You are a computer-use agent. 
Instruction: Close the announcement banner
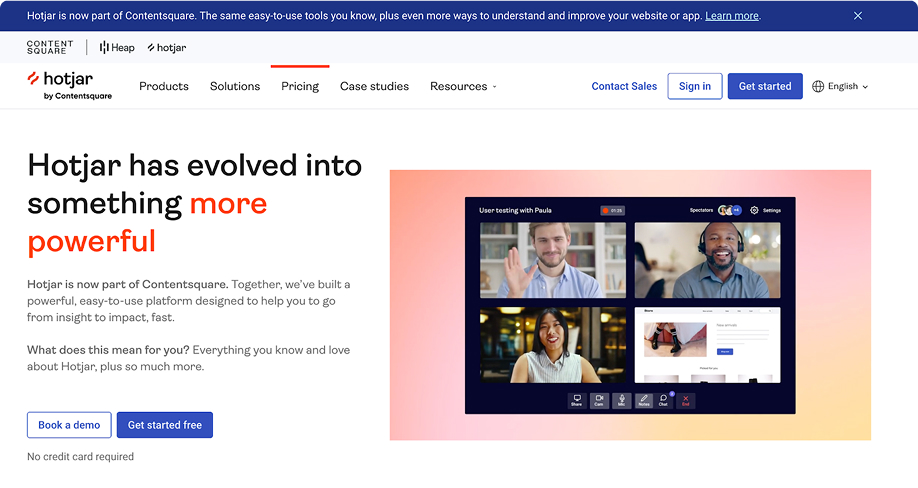point(858,16)
